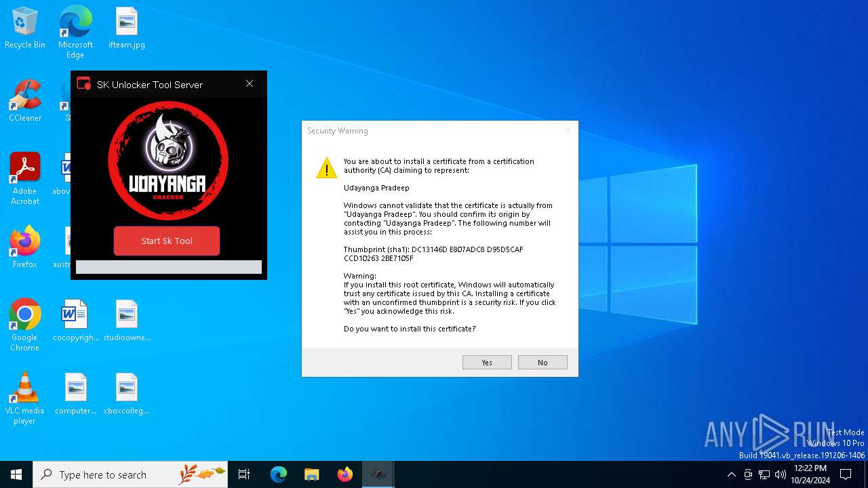The height and width of the screenshot is (488, 868).
Task: Click the thumbprint sha1 value text
Action: [433, 254]
